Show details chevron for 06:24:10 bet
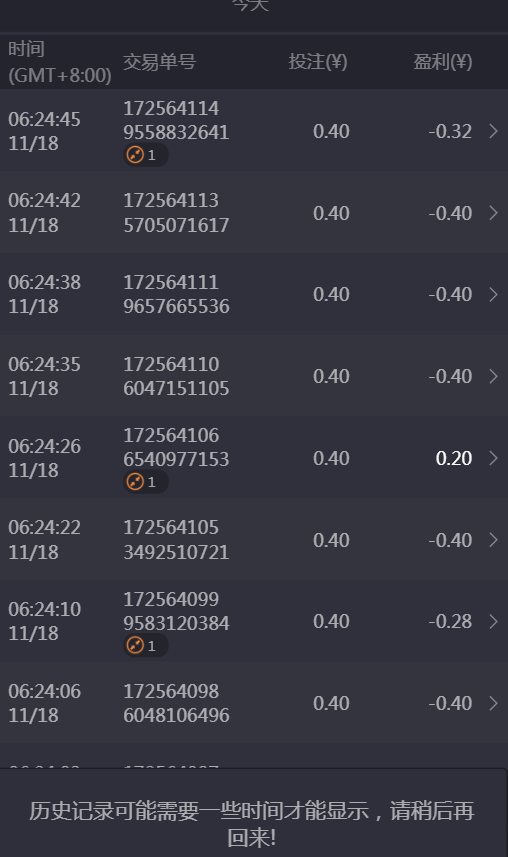The width and height of the screenshot is (508, 857). click(x=493, y=621)
